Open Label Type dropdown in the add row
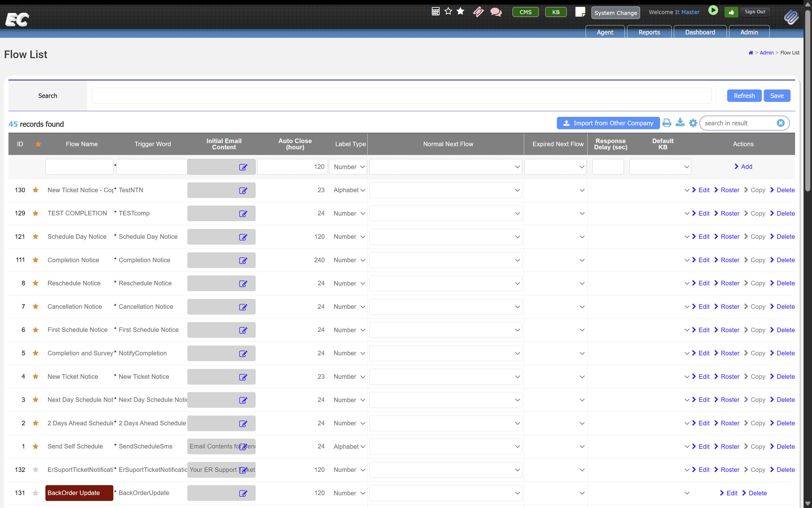This screenshot has height=508, width=812. (x=348, y=167)
